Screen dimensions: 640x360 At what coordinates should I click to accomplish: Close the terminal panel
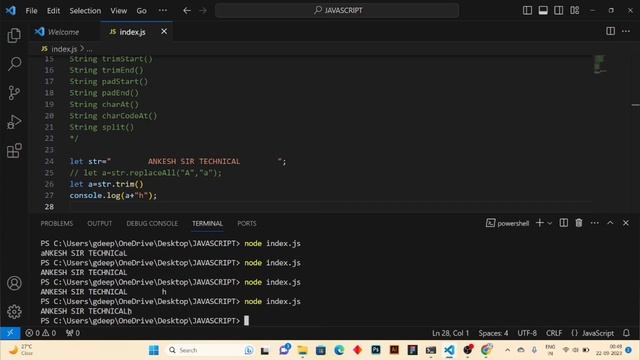pyautogui.click(x=626, y=223)
